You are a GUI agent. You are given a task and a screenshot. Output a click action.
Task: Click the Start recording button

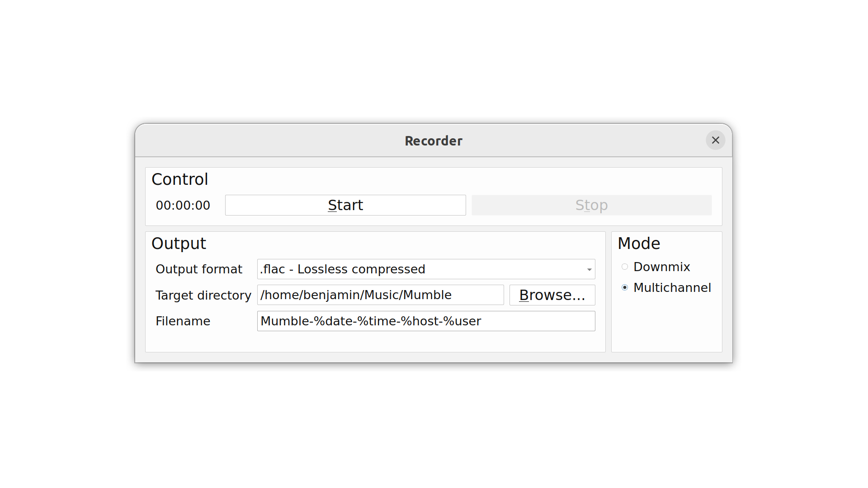[x=345, y=205]
